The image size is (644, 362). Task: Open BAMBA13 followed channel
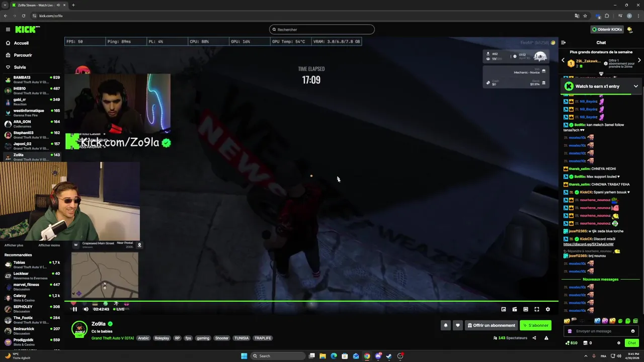coord(32,79)
